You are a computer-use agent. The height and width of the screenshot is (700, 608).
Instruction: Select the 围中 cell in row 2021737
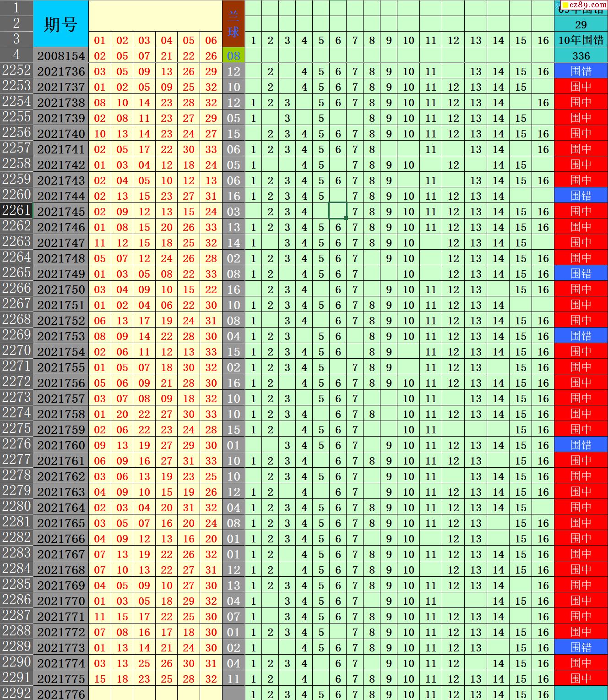[x=581, y=87]
